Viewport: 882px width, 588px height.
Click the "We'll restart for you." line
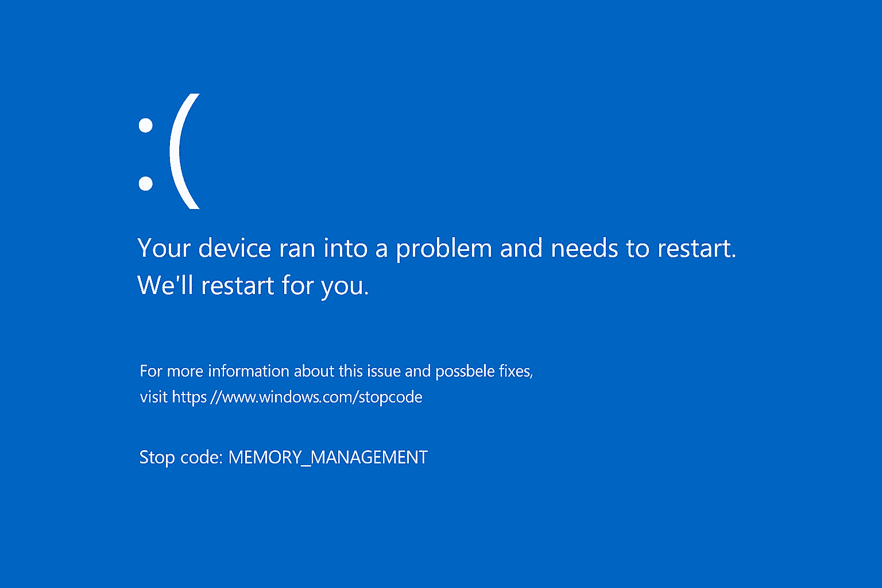click(253, 285)
